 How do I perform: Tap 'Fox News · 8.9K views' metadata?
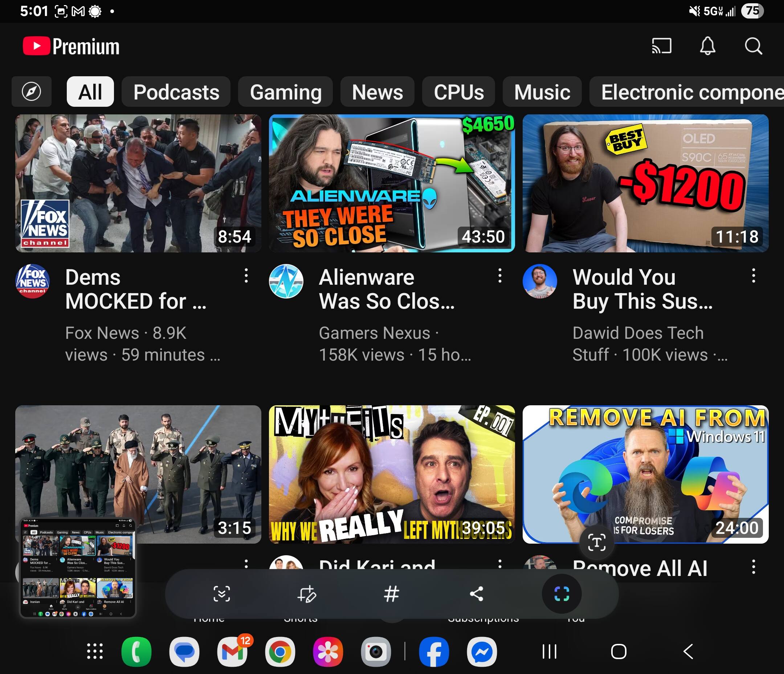point(142,344)
